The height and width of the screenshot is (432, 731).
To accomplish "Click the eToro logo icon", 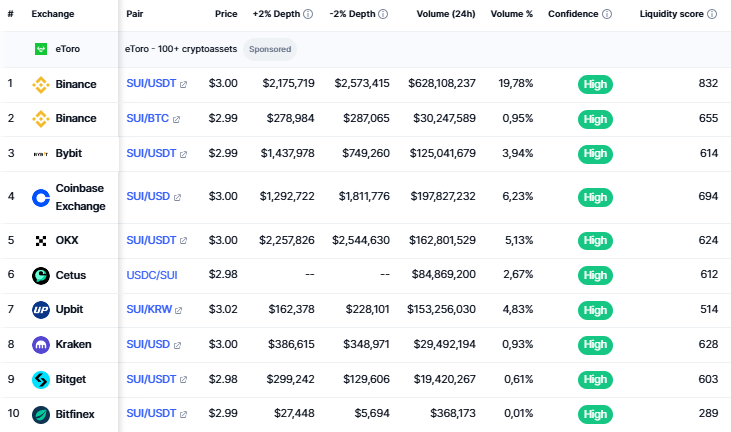I will (41, 49).
